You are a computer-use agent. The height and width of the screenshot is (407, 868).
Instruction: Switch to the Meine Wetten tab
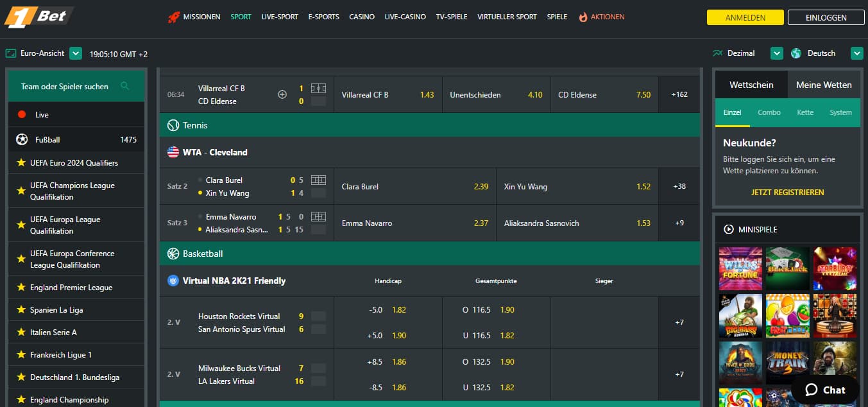pyautogui.click(x=824, y=85)
